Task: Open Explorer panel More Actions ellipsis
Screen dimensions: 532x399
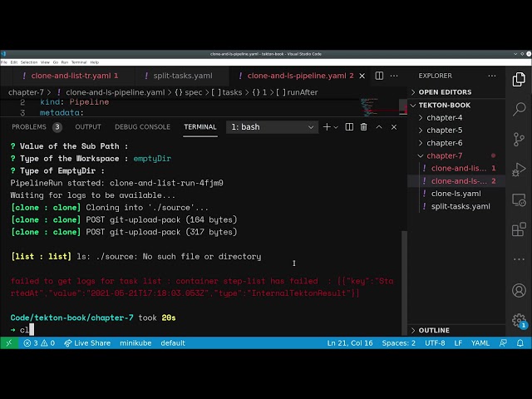Action: pyautogui.click(x=492, y=76)
